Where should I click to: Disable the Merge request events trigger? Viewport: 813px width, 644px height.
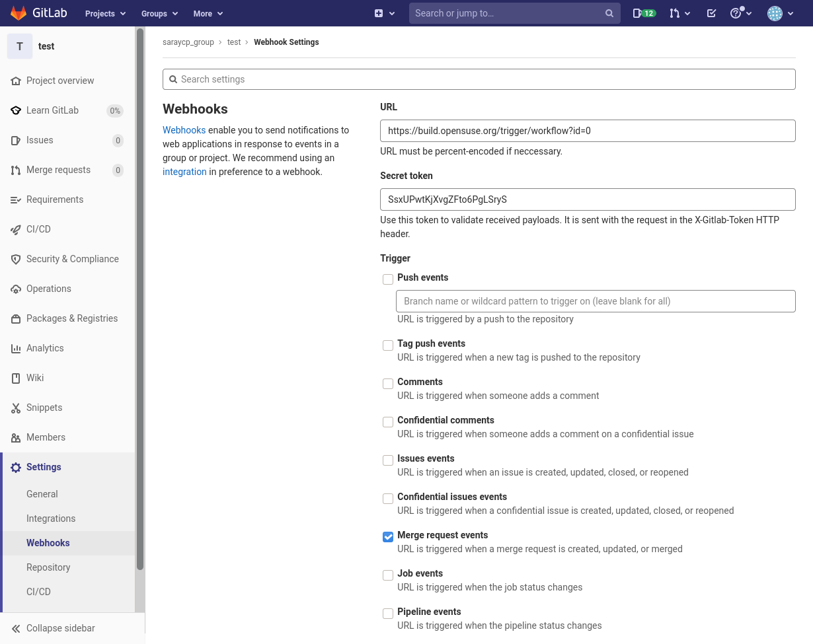[387, 536]
